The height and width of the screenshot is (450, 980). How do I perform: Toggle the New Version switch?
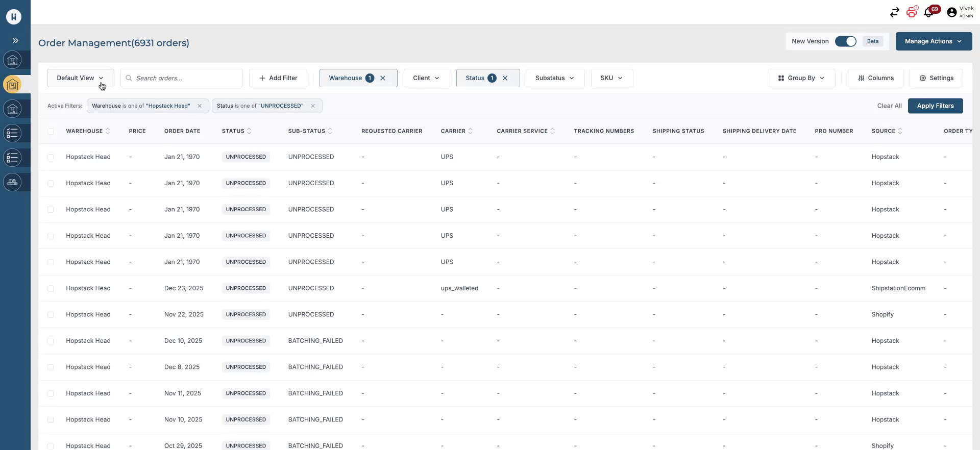(x=845, y=41)
